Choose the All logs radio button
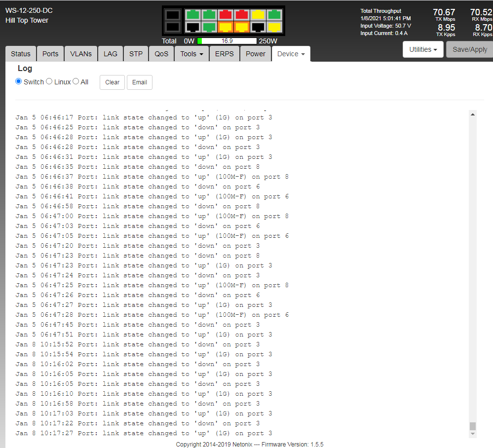 (76, 81)
